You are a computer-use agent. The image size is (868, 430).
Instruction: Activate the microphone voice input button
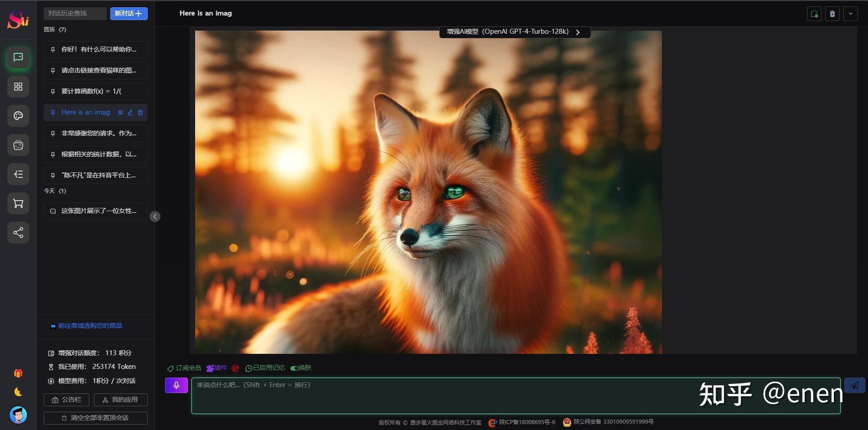(x=176, y=385)
